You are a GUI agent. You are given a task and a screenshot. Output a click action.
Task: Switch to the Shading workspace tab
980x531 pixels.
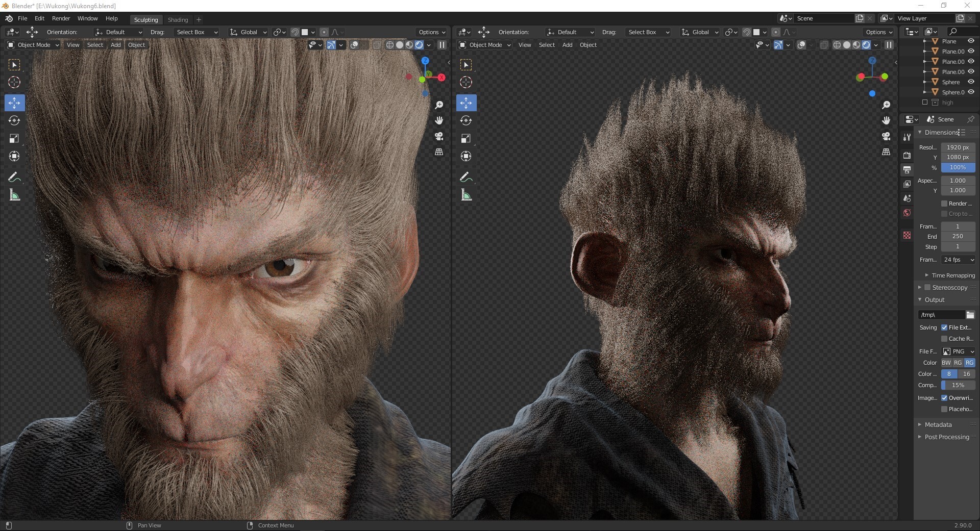(x=178, y=20)
